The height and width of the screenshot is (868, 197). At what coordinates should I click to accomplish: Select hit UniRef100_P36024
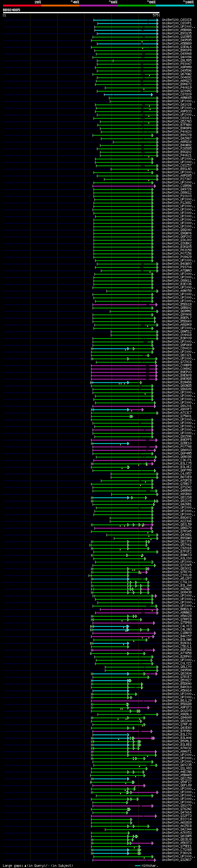[x=177, y=853]
